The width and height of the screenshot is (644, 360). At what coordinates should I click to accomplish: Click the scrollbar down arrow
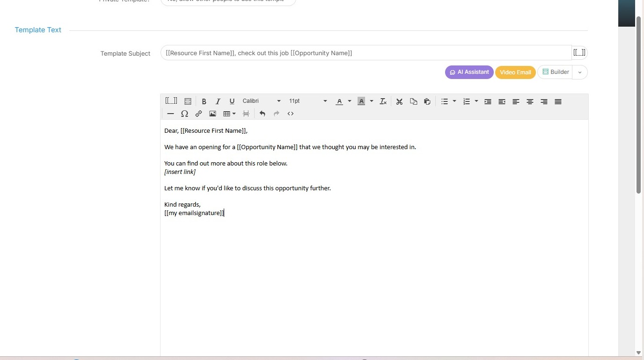coord(638,353)
